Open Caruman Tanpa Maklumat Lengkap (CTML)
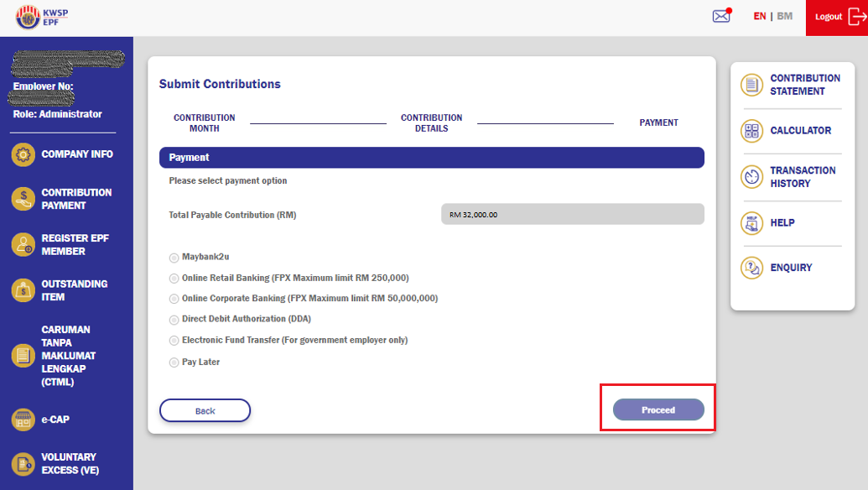This screenshot has height=490, width=868. click(x=67, y=356)
